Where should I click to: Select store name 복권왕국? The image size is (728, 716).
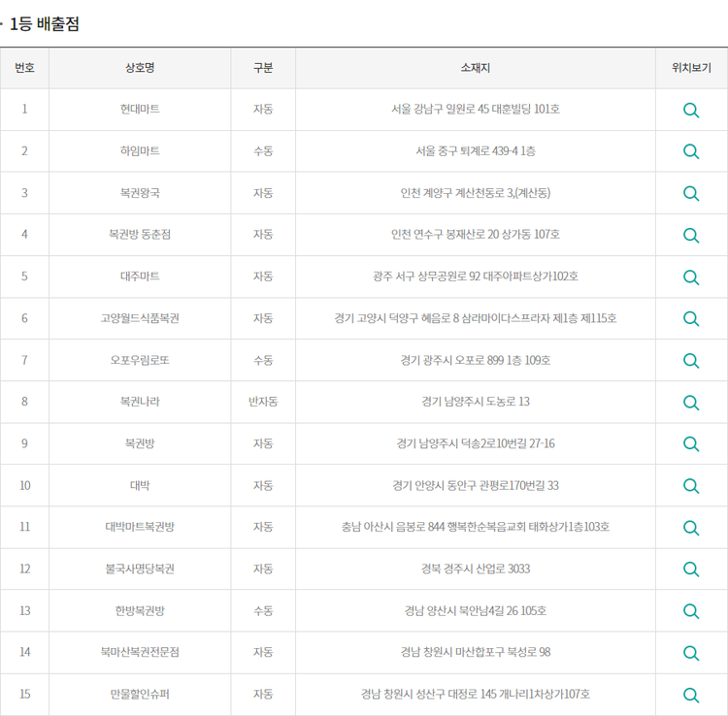point(140,192)
